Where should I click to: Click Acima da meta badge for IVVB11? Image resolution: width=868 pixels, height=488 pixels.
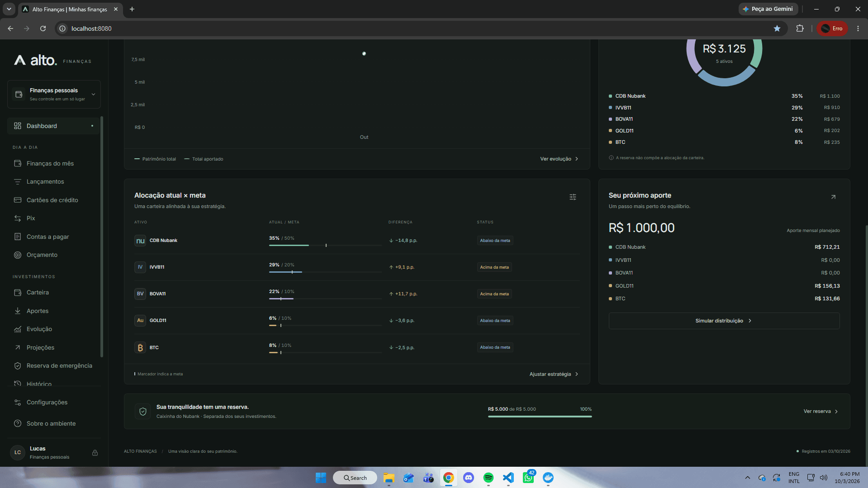[x=494, y=267]
